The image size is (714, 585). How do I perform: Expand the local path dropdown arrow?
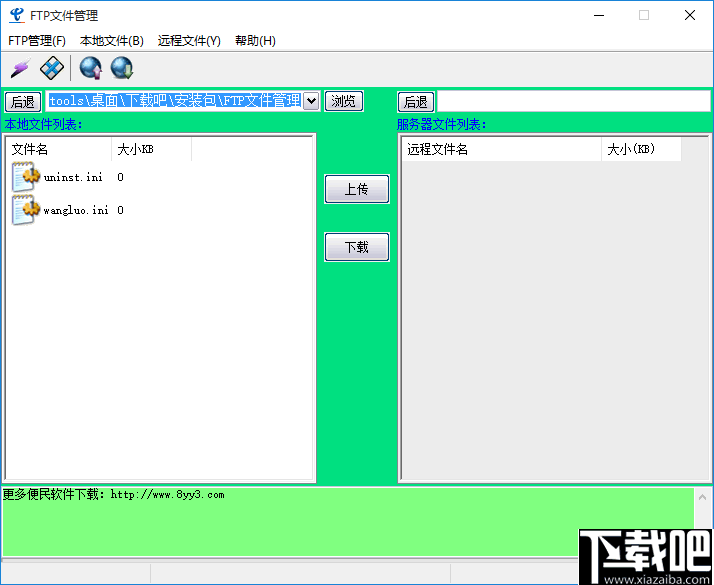[x=311, y=101]
